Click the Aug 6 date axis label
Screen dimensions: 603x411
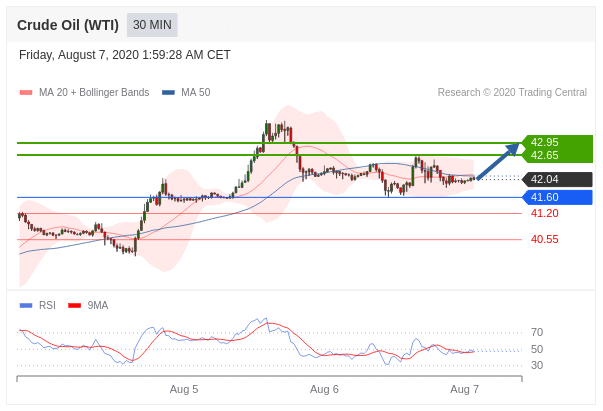click(x=324, y=389)
